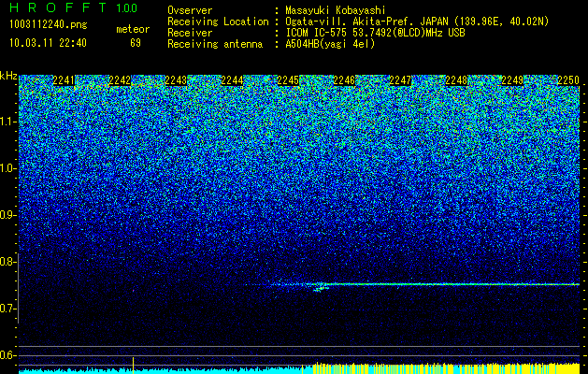
Task: Click the 2248 time marker
Action: click(x=456, y=80)
